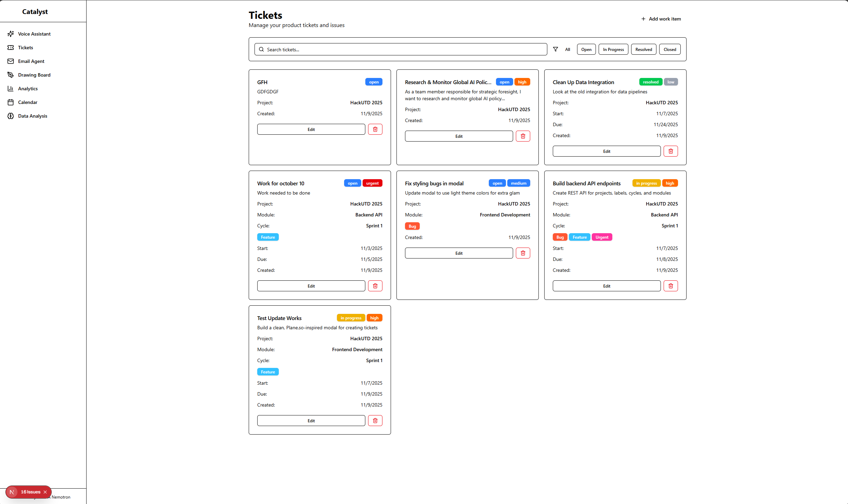Click the Search tickets input field
The image size is (848, 504).
(x=400, y=49)
